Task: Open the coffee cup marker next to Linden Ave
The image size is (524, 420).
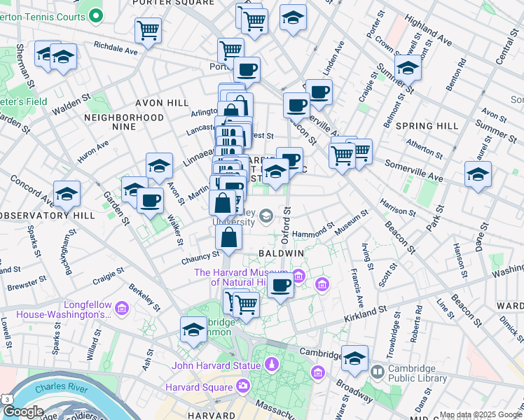Action: pyautogui.click(x=319, y=92)
